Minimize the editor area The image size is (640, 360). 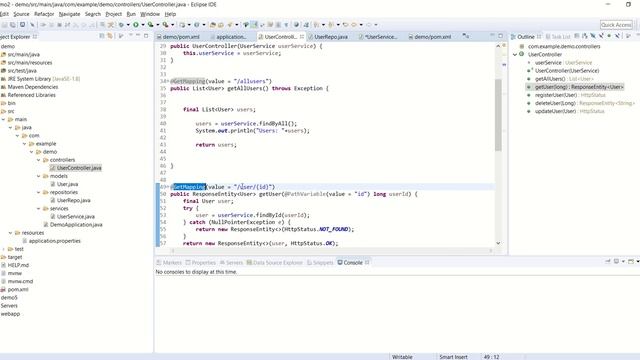point(493,36)
